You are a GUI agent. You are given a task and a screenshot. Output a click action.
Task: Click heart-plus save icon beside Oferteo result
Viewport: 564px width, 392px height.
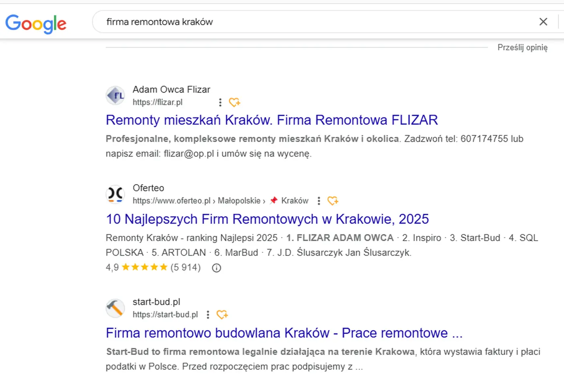click(333, 200)
